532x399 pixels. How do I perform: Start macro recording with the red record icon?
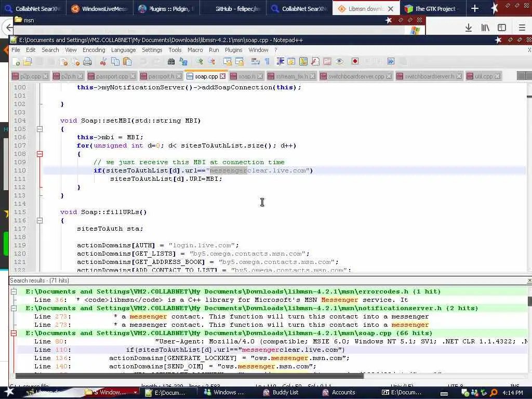[x=355, y=61]
